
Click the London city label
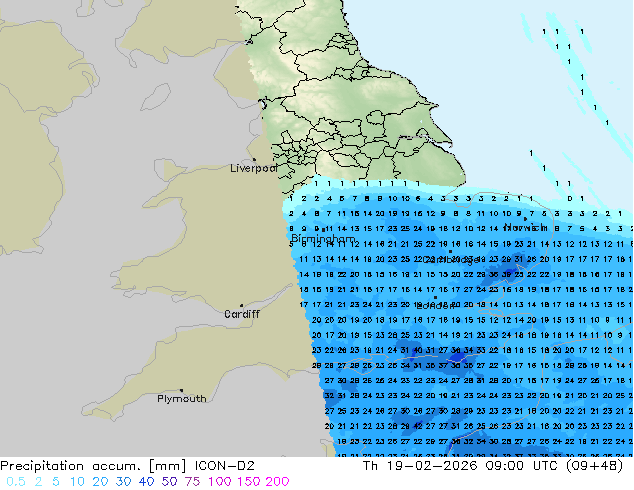pos(435,306)
